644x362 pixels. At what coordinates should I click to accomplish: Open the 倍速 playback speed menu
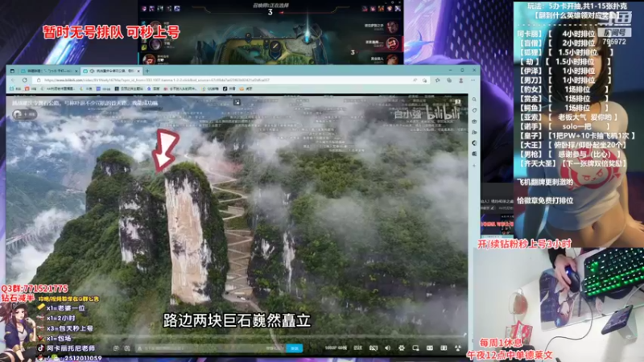pos(357,348)
